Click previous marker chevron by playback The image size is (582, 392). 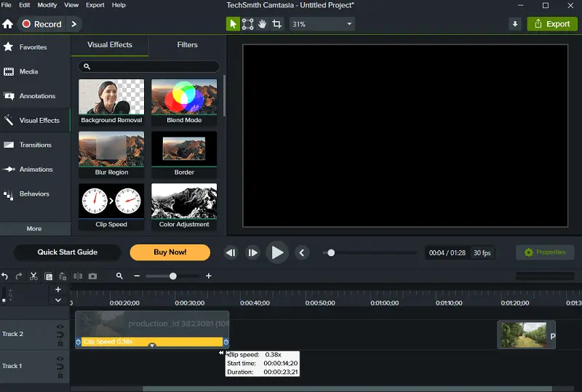click(302, 253)
